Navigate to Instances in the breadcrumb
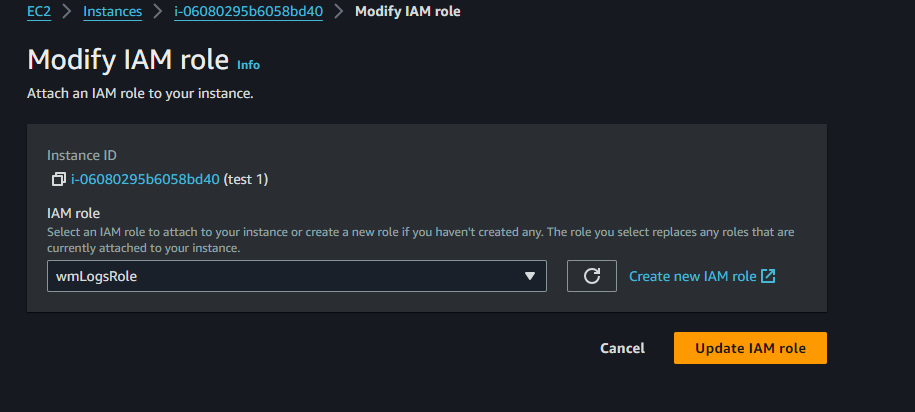This screenshot has width=915, height=412. click(113, 12)
